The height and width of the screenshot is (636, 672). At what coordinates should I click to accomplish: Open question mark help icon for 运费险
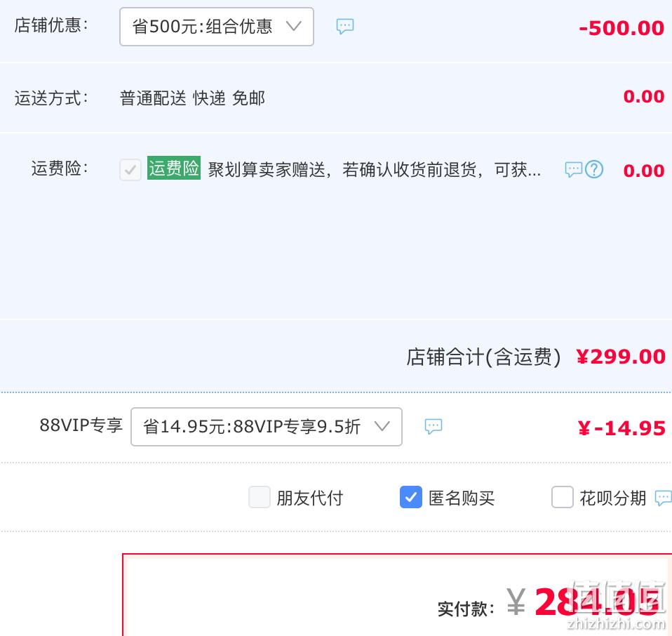pyautogui.click(x=594, y=170)
